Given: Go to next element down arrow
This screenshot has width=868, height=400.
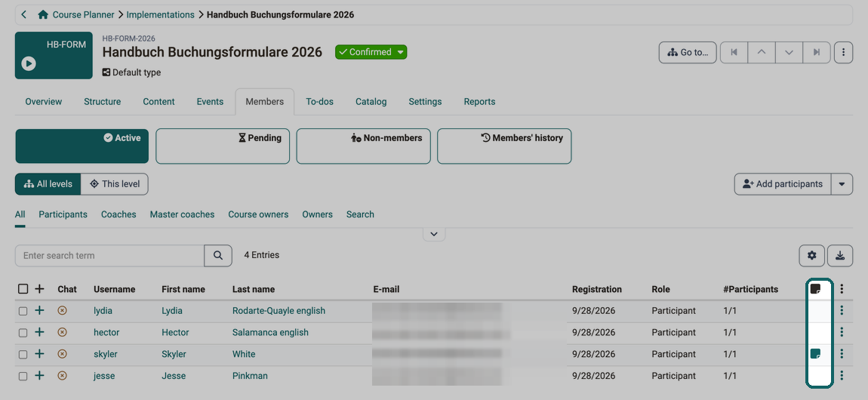Looking at the screenshot, I should [790, 53].
